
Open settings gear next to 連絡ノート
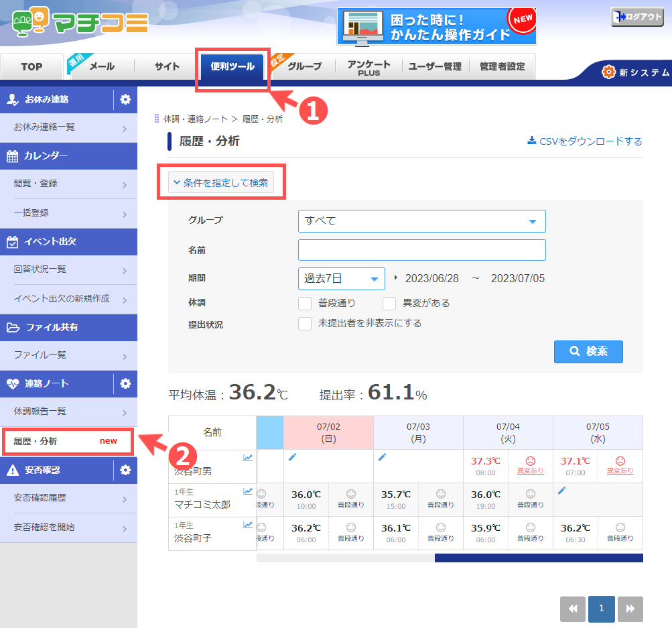coord(125,383)
